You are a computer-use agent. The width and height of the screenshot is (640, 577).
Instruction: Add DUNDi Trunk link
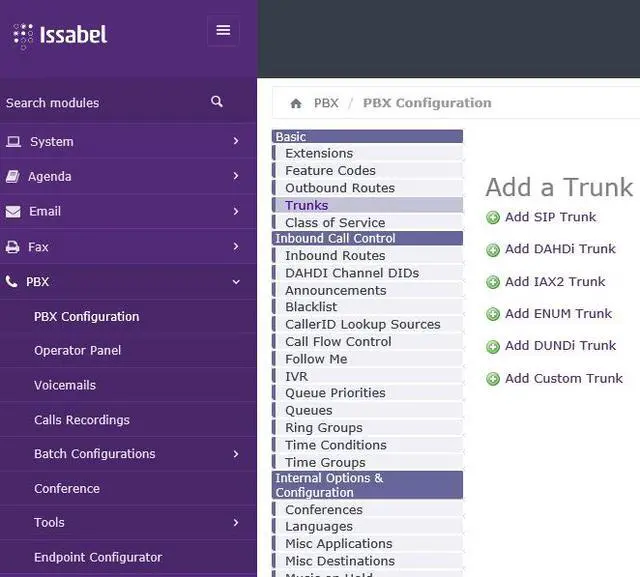[560, 346]
